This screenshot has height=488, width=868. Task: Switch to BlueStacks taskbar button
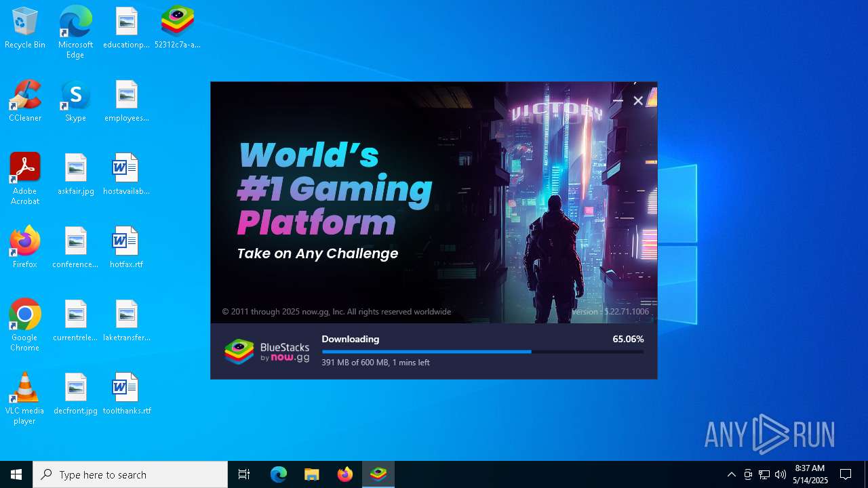tap(378, 474)
